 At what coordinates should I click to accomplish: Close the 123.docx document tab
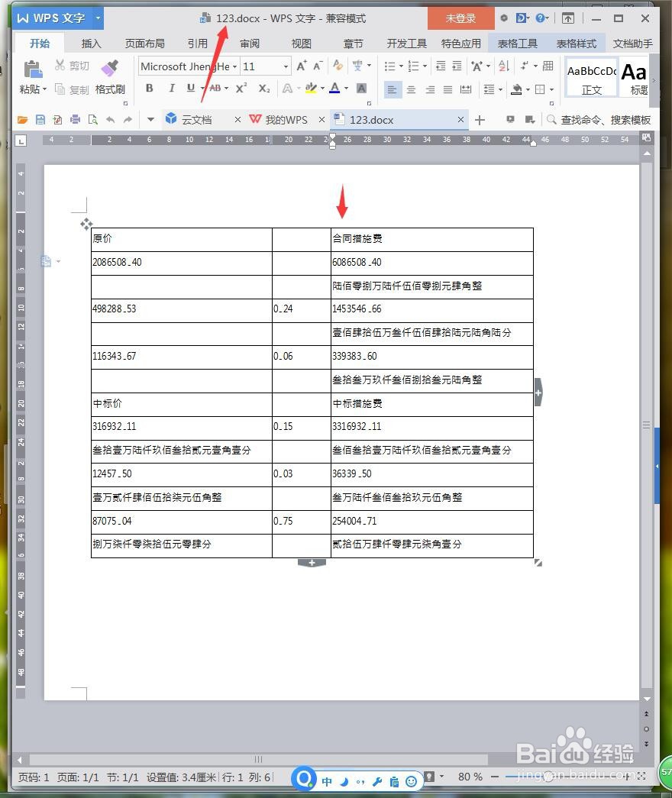[460, 120]
